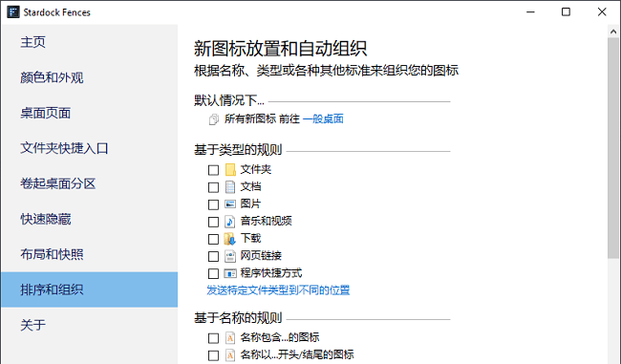Toggle the 程序快捷方式 checkbox
This screenshot has width=621, height=364.
click(213, 273)
